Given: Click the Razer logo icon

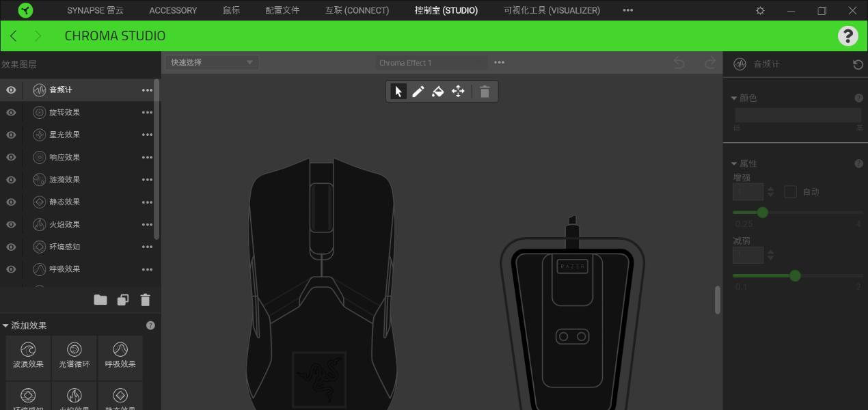Looking at the screenshot, I should [25, 10].
